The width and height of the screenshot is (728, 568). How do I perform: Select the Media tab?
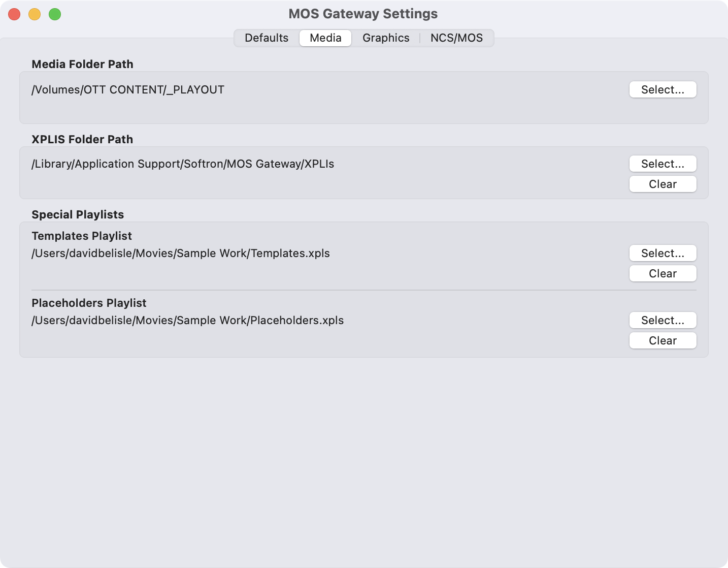click(x=325, y=38)
